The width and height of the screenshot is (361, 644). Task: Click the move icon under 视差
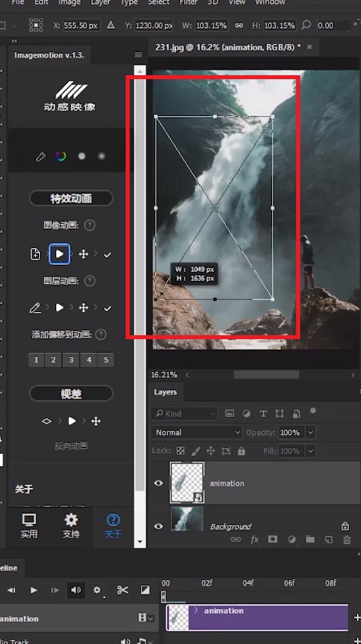(96, 421)
